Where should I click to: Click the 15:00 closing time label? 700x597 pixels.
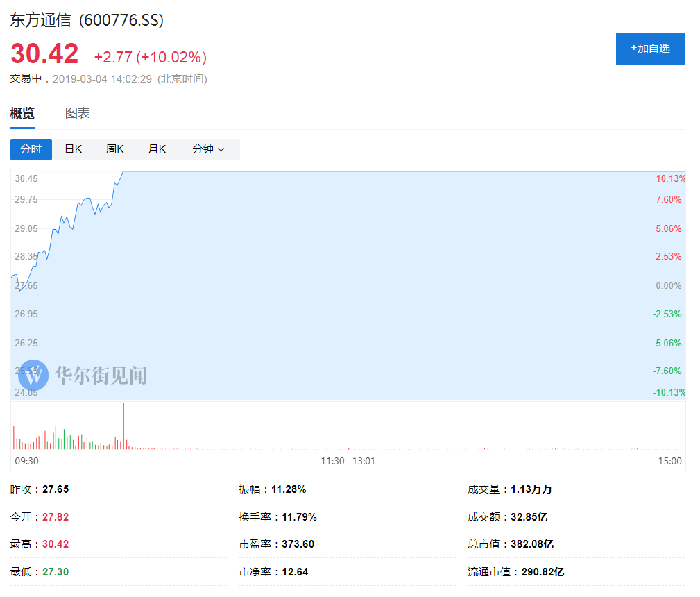point(670,461)
